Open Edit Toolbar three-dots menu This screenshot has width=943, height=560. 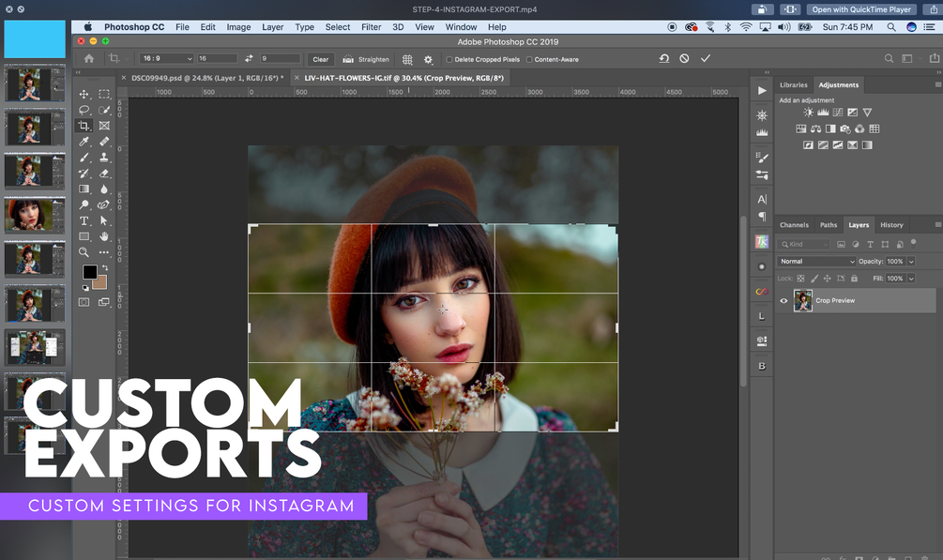click(104, 252)
